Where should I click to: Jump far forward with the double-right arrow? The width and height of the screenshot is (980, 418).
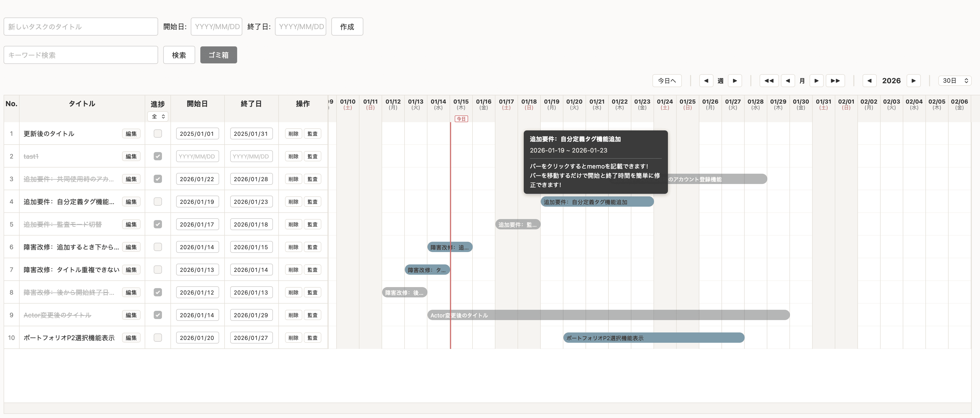(836, 81)
